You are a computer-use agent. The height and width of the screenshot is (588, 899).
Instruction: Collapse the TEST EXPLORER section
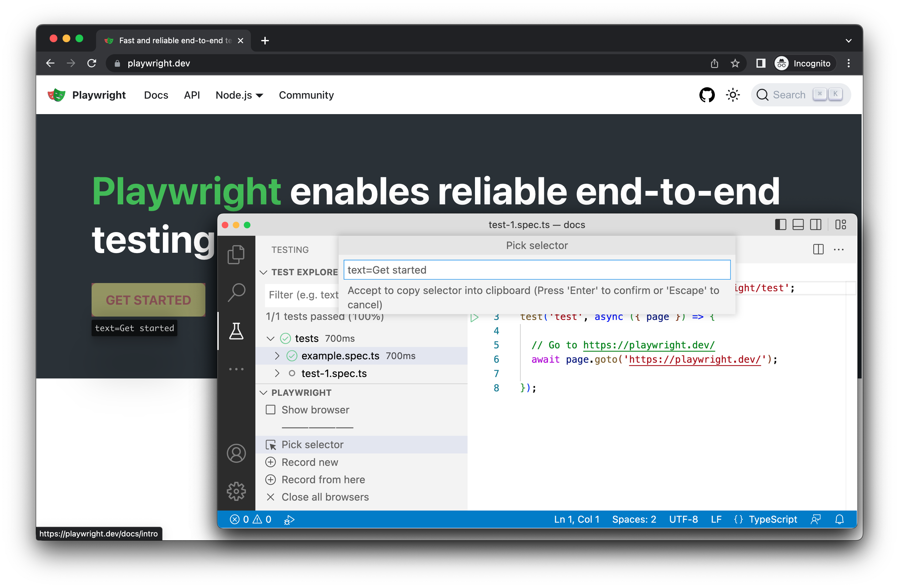pos(263,272)
